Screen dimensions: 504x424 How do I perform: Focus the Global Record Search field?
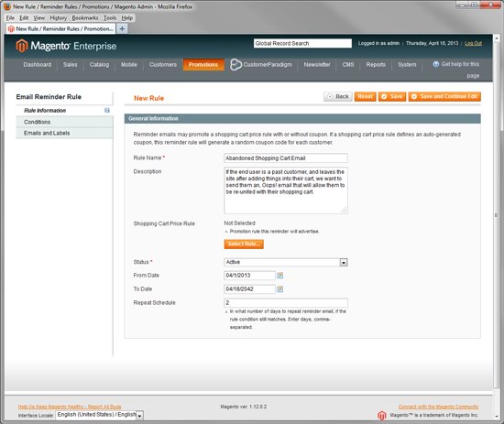[302, 43]
